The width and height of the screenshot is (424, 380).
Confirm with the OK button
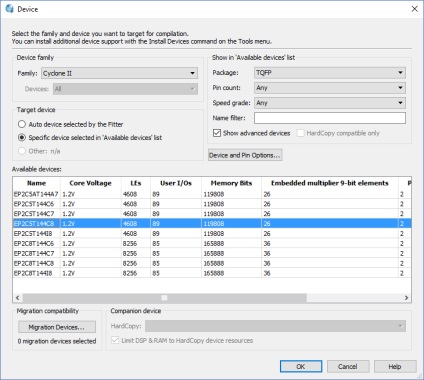click(301, 366)
